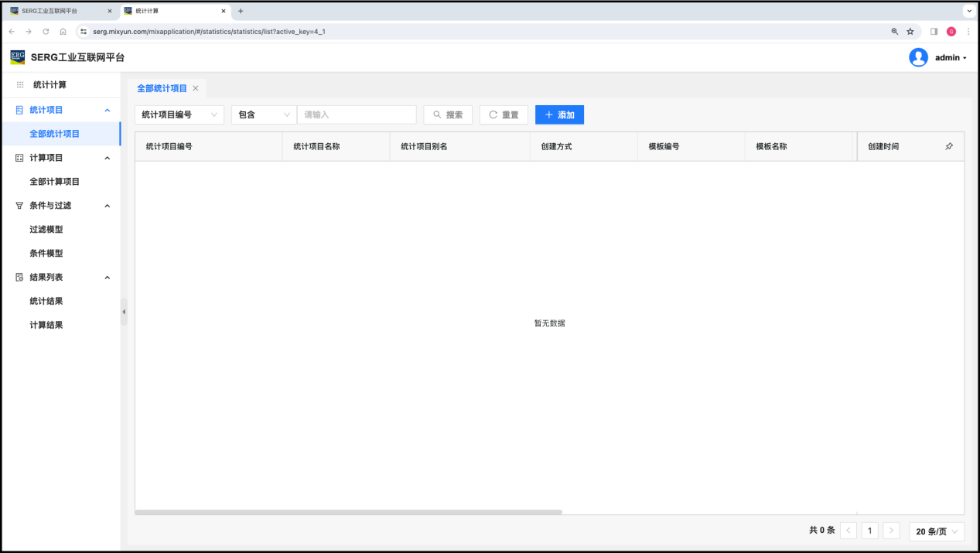Select 过滤模型 in the sidebar
The width and height of the screenshot is (980, 553).
pyautogui.click(x=46, y=230)
